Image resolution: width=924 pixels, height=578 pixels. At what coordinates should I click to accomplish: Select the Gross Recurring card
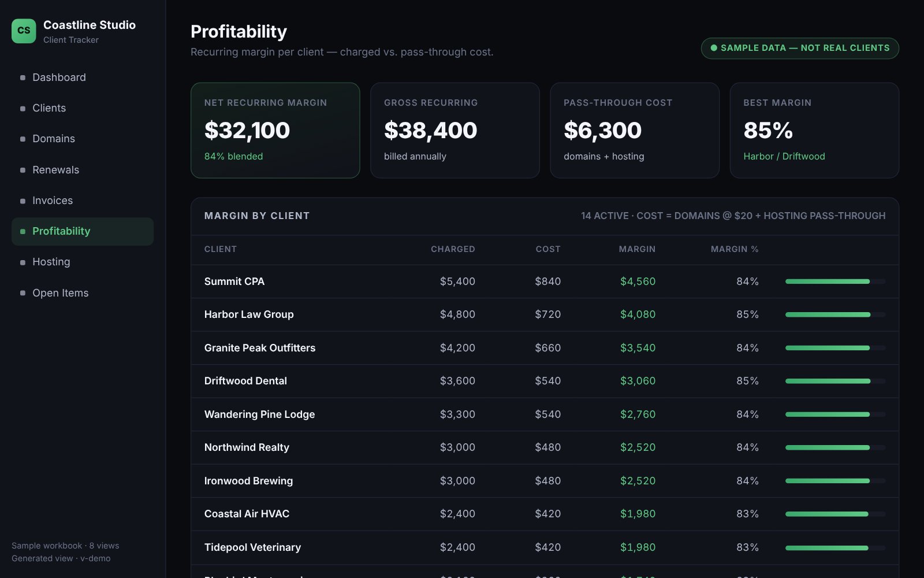(455, 130)
